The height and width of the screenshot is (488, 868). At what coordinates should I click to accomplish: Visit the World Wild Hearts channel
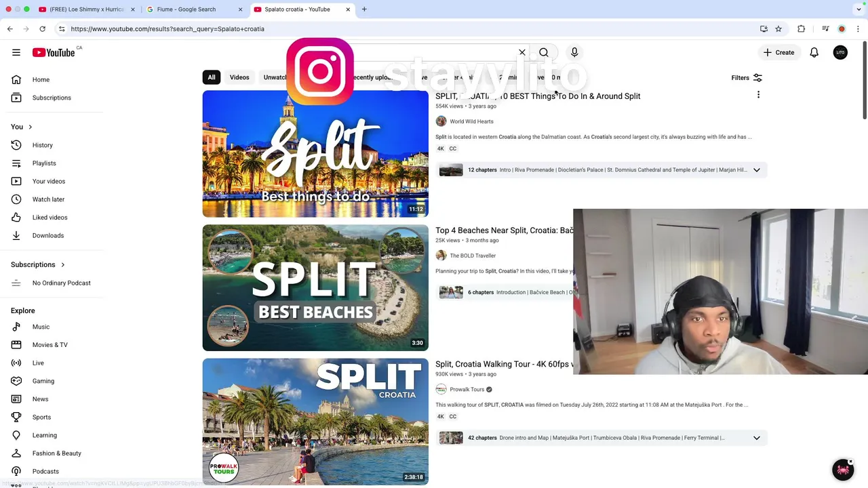click(471, 121)
